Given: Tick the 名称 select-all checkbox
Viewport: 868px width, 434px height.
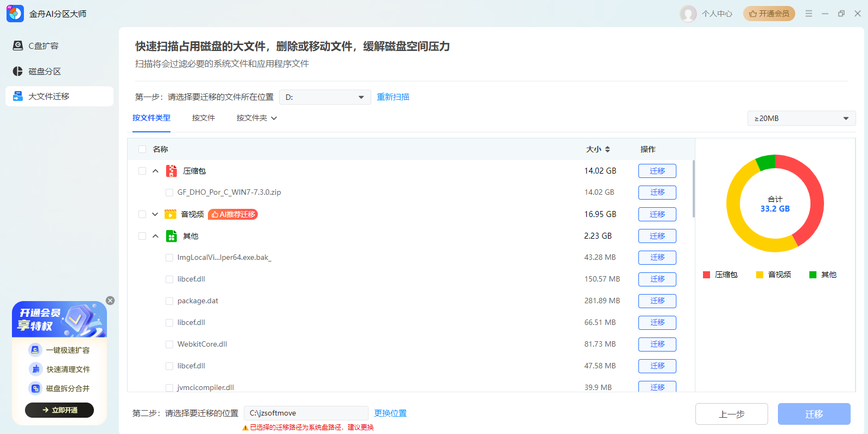Looking at the screenshot, I should (142, 149).
